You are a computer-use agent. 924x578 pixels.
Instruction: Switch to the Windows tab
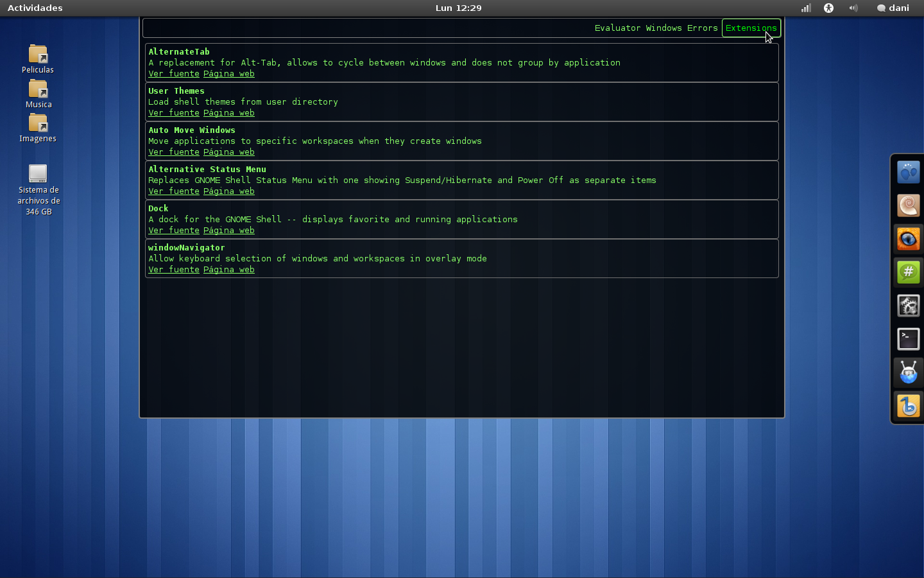[x=663, y=28]
